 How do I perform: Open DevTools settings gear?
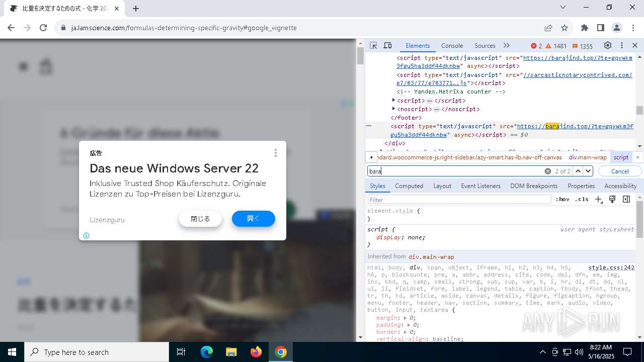tap(608, 45)
